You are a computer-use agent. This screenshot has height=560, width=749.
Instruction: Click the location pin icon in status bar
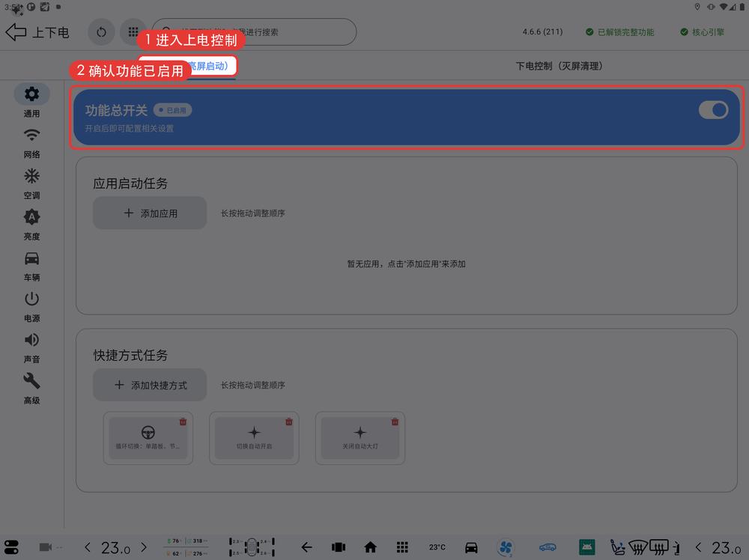pyautogui.click(x=697, y=7)
